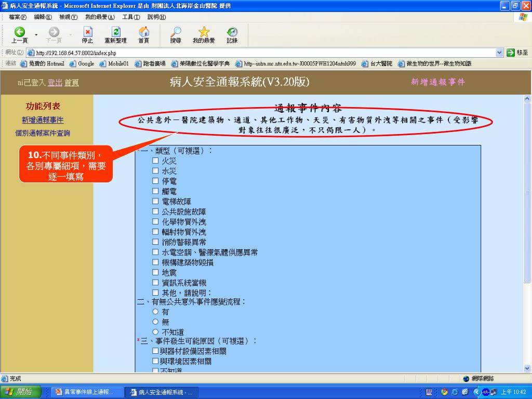Click the page scrollbar down arrow
532x399 pixels.
pos(527,368)
